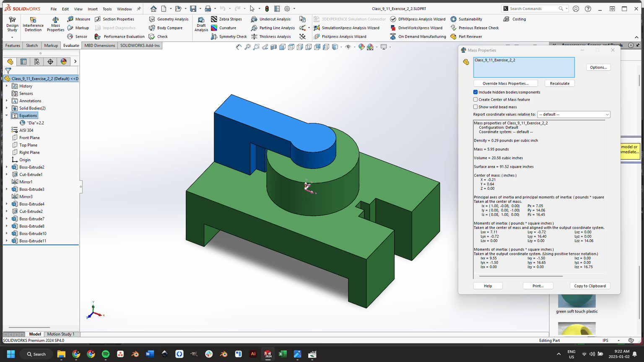Screen dimensions: 644x362
Task: Launch SimulationXpress Analysis Wizard
Action: [346, 28]
